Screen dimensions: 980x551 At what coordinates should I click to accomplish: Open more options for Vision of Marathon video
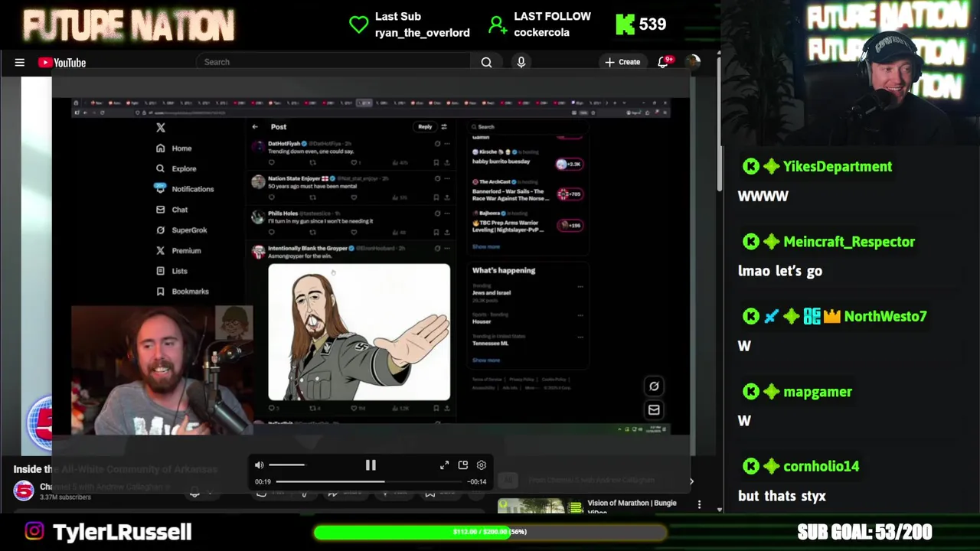pyautogui.click(x=699, y=504)
